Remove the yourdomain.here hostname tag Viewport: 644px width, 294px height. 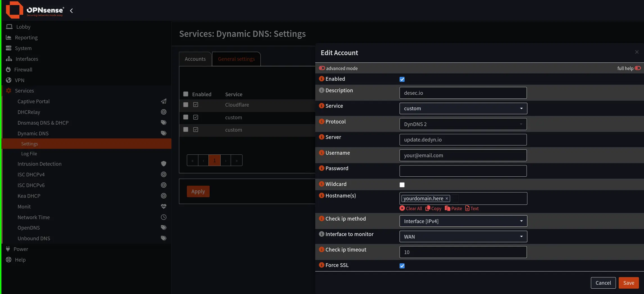tap(446, 199)
